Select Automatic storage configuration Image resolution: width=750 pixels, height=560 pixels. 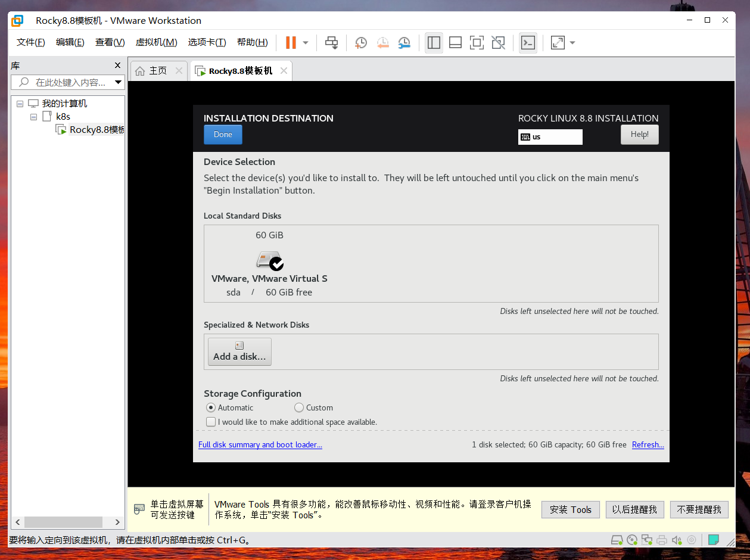point(210,408)
